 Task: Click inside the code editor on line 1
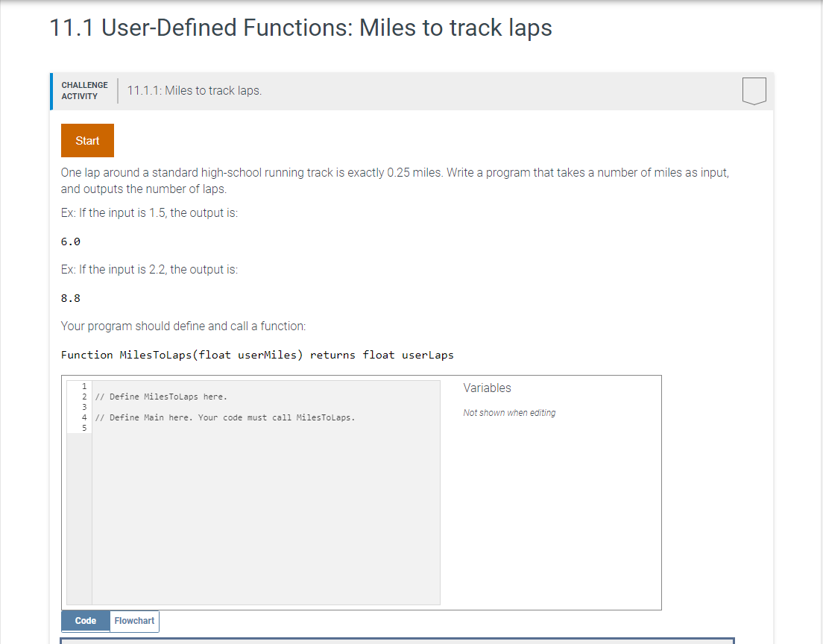coord(149,385)
